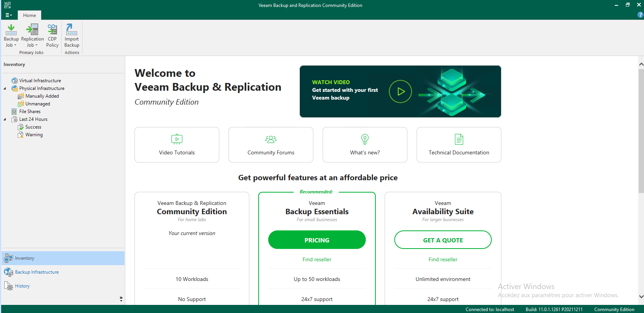The height and width of the screenshot is (313, 644).
Task: Click the vertical scrollbar up arrow
Action: click(x=641, y=64)
